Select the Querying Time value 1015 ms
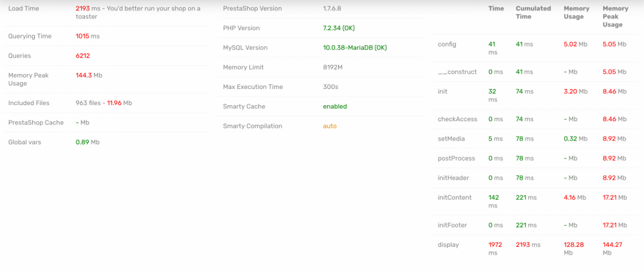The image size is (644, 272). (88, 36)
